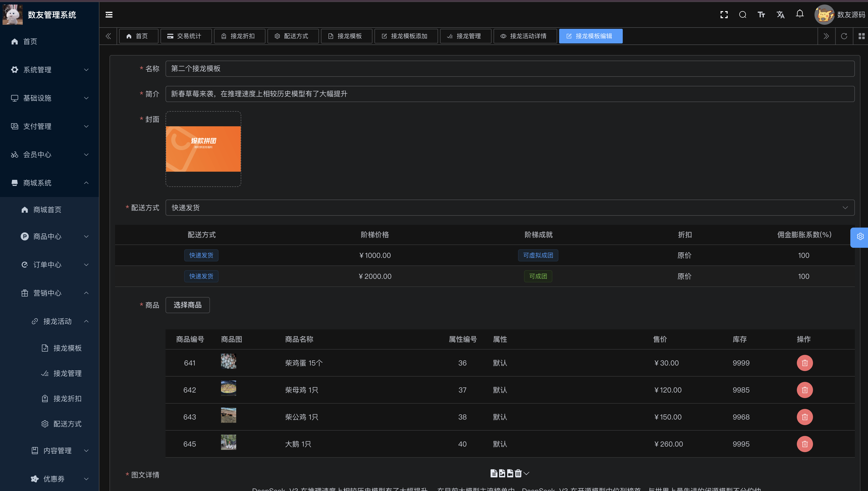This screenshot has height=491, width=868.
Task: Switch to the 交易统计 tab
Action: [186, 36]
